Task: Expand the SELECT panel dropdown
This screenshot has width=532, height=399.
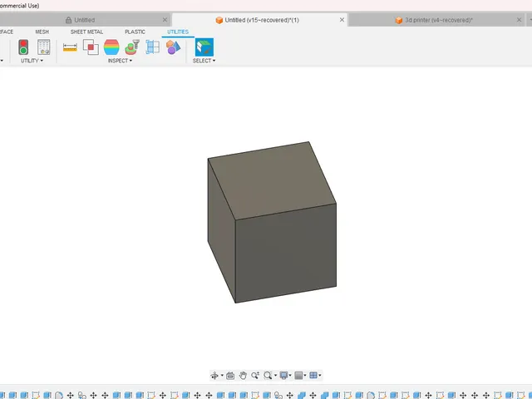Action: point(204,61)
